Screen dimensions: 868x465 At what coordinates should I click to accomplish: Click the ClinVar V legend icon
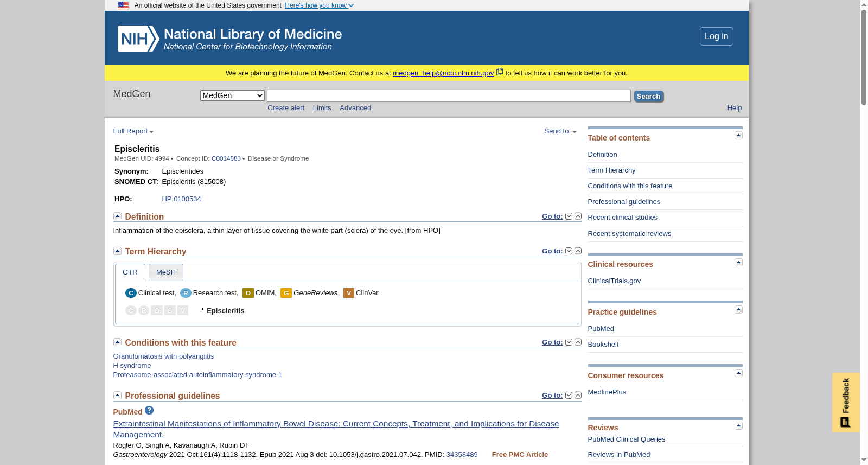(x=349, y=293)
